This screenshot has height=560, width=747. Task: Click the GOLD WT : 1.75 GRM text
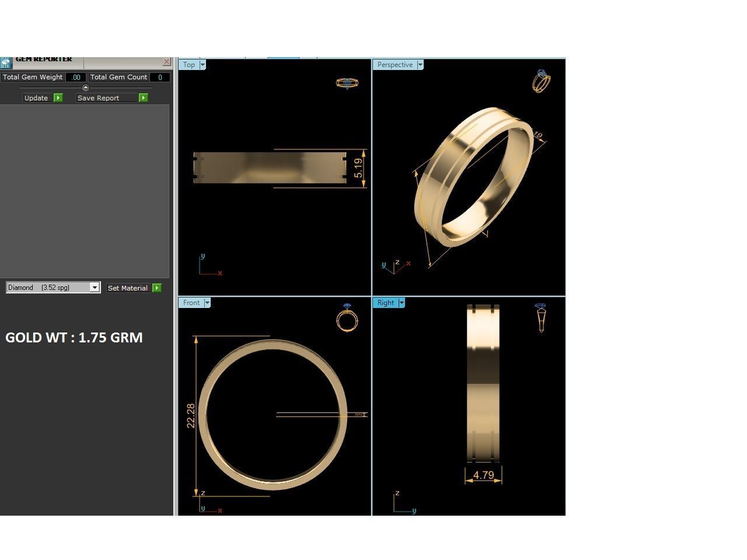coord(74,338)
